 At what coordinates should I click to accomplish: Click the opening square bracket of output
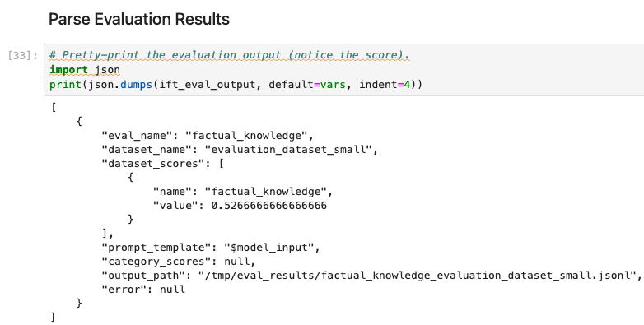click(x=54, y=108)
